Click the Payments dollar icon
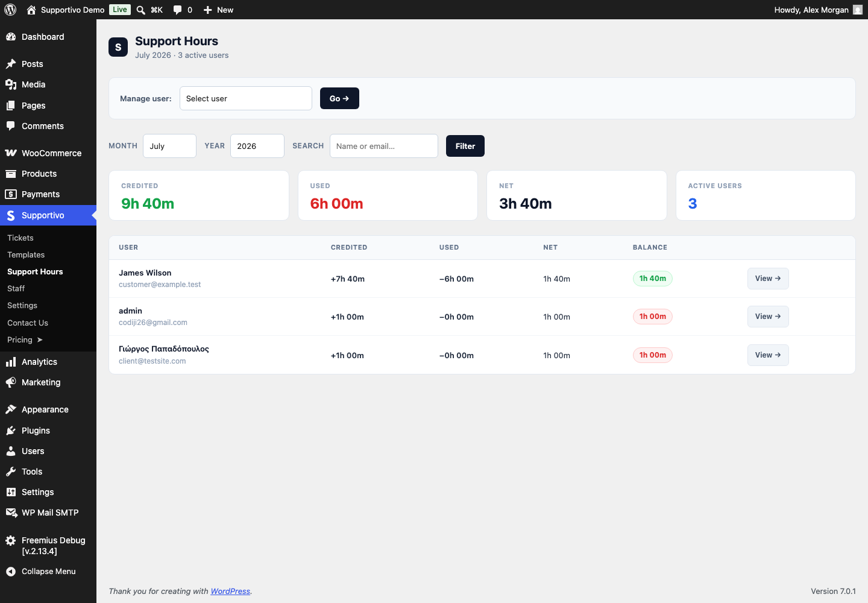The width and height of the screenshot is (868, 603). coord(11,194)
